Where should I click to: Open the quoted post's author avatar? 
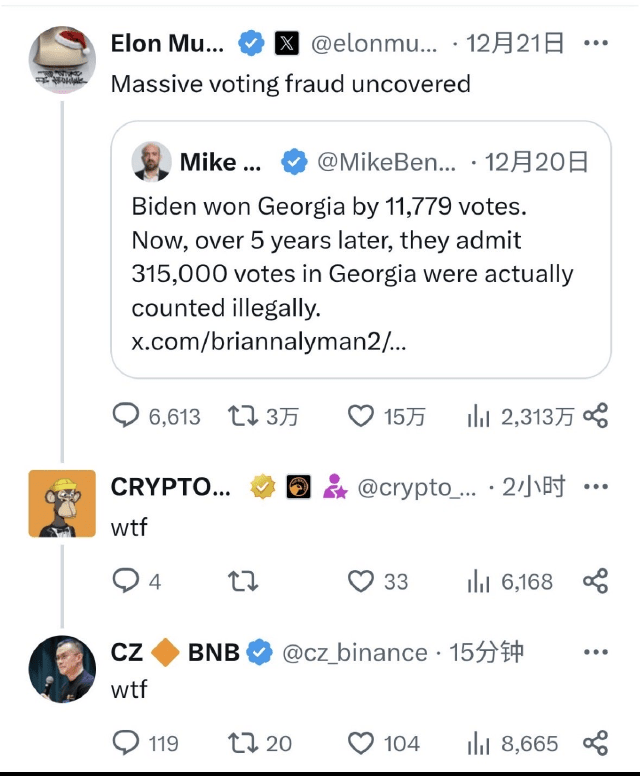point(151,161)
